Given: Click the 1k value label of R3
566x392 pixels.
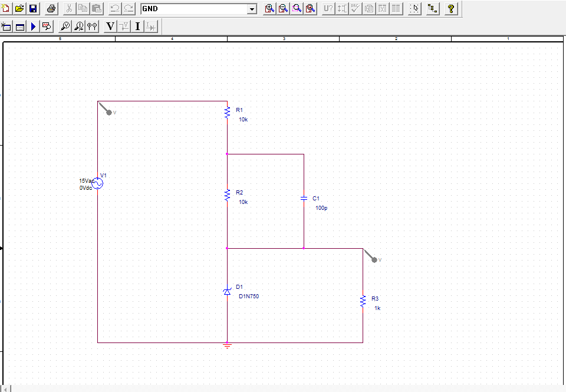Looking at the screenshot, I should coord(377,308).
